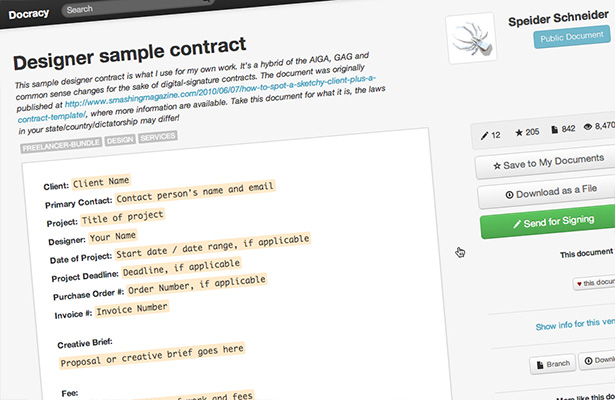Screen dimensions: 615x400
Task: Select the FREELANCER-BUNDLE tag
Action: pos(61,145)
